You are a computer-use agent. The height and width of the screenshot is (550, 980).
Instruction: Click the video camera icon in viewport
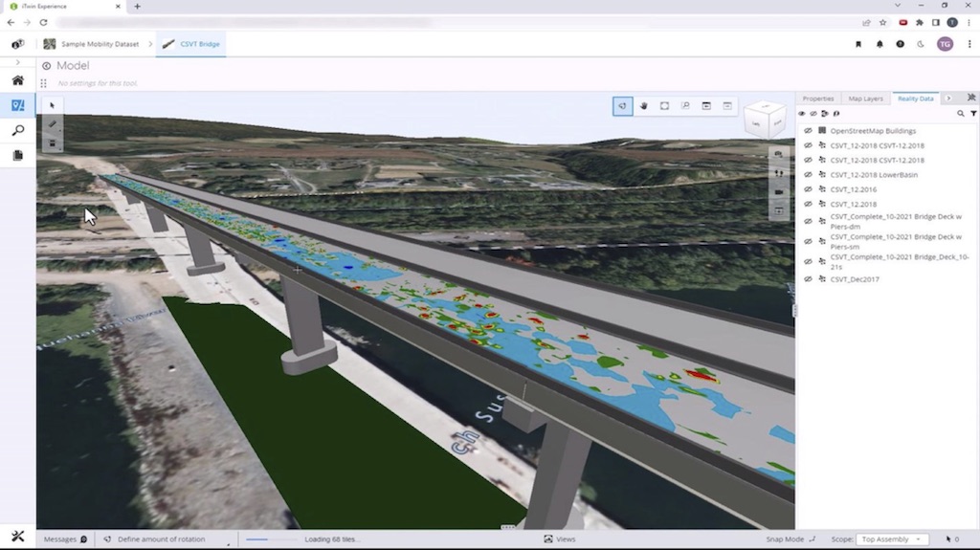(x=779, y=192)
